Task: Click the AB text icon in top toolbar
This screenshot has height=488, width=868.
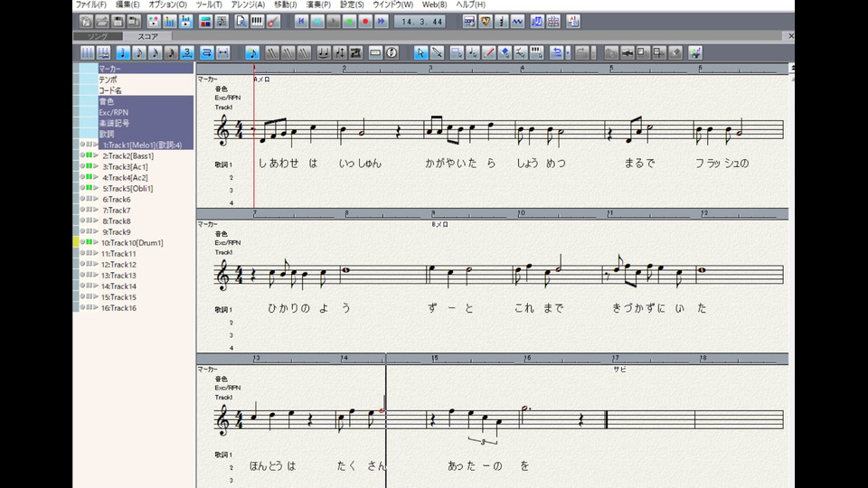Action: 573,22
